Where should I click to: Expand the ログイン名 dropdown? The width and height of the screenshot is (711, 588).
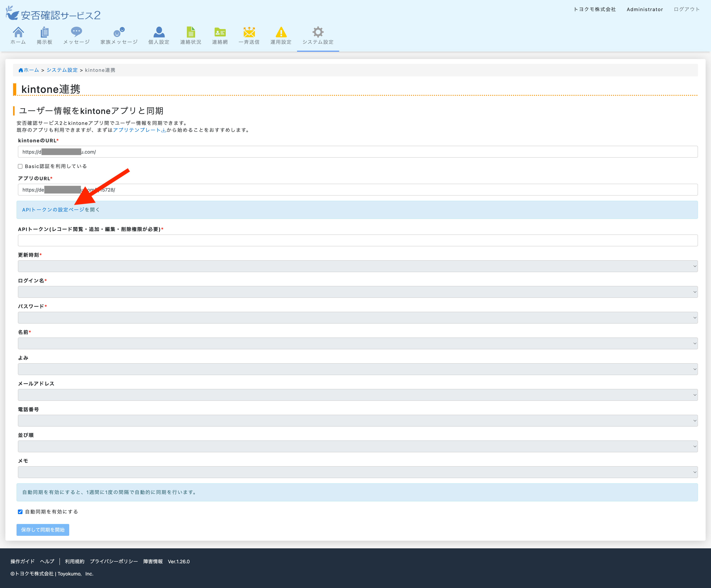coord(358,292)
